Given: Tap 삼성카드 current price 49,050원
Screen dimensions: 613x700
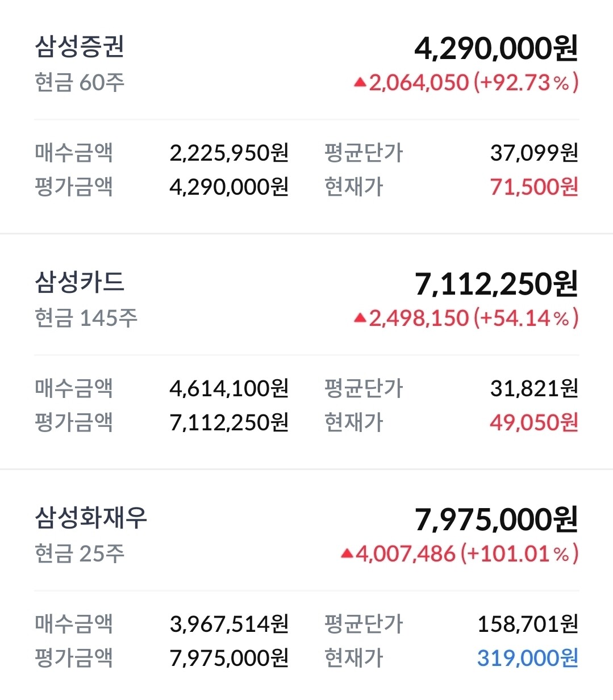Looking at the screenshot, I should coord(533,422).
